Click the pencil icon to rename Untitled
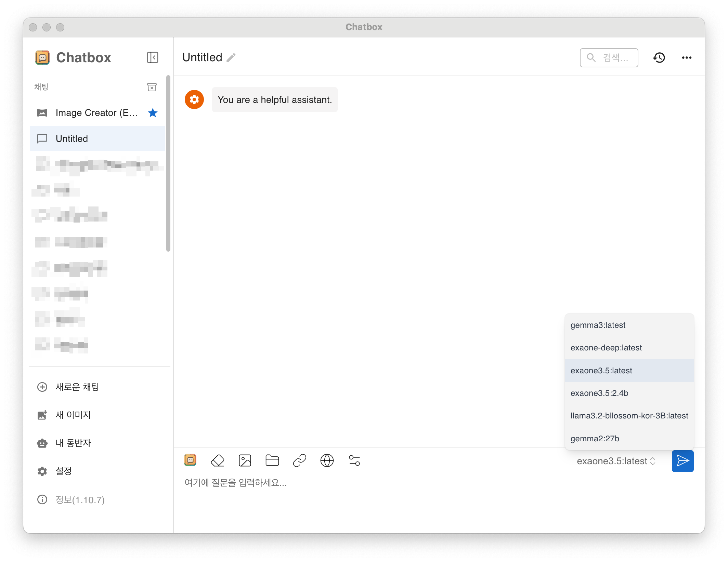728x562 pixels. 231,57
